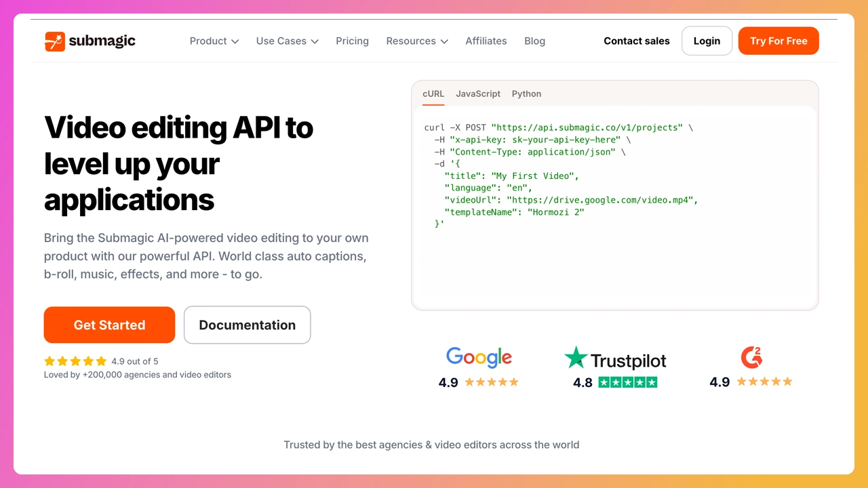The width and height of the screenshot is (868, 488).
Task: Click the "videoUrl" code line
Action: tap(571, 201)
